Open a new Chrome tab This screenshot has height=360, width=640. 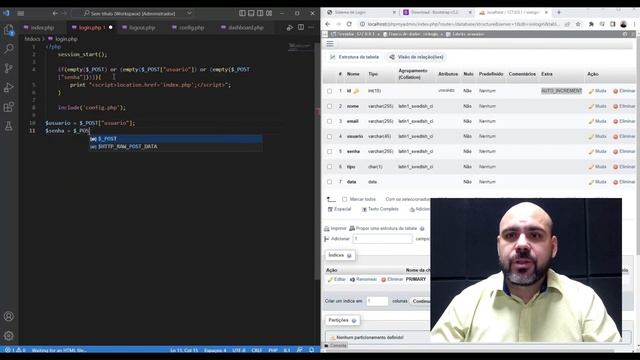(x=559, y=12)
